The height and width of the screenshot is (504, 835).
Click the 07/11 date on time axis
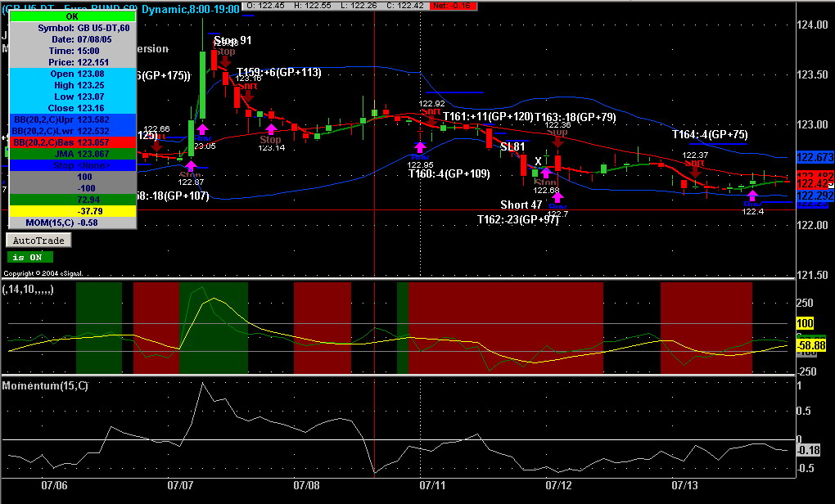(x=432, y=485)
